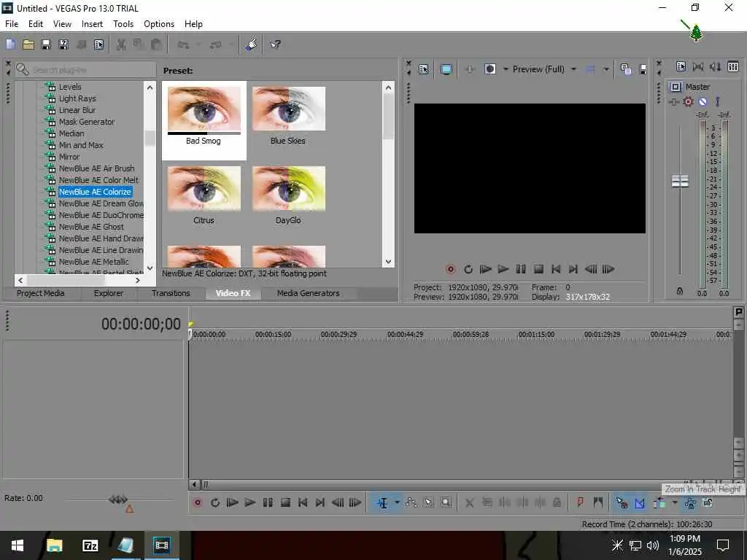Open the Insert menu

click(x=92, y=24)
